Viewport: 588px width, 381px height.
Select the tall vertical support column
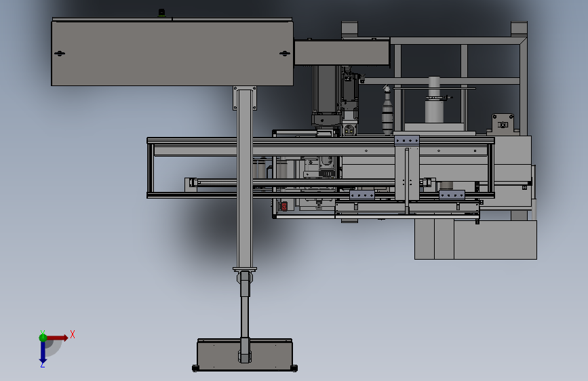245,178
